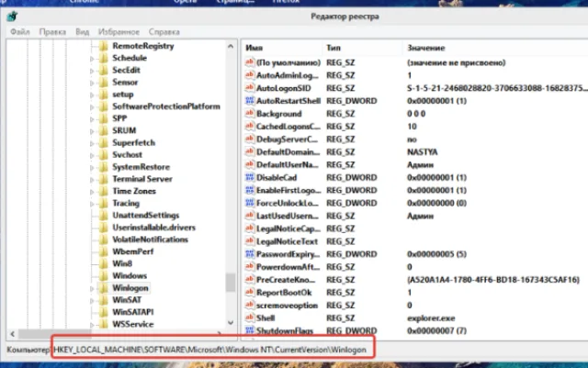Screen dimensions: 588x368
Task: Select the PowerdownAfterShutdown value name
Action: [288, 267]
